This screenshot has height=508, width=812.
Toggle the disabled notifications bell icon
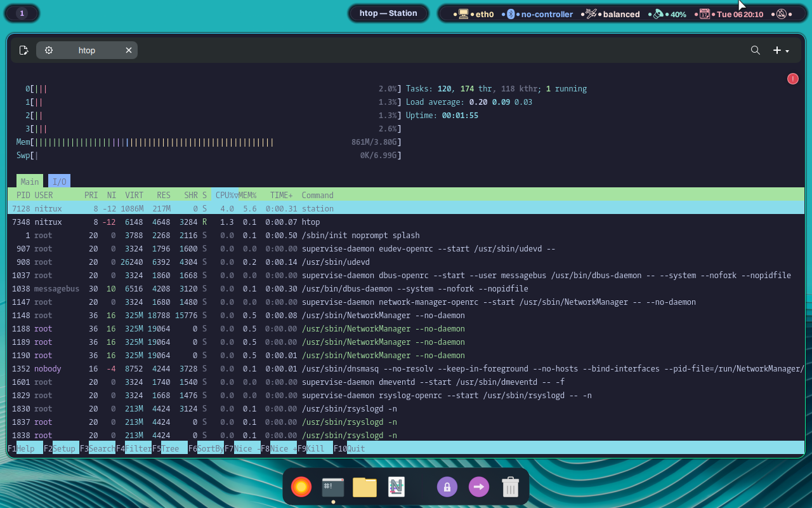[782, 13]
